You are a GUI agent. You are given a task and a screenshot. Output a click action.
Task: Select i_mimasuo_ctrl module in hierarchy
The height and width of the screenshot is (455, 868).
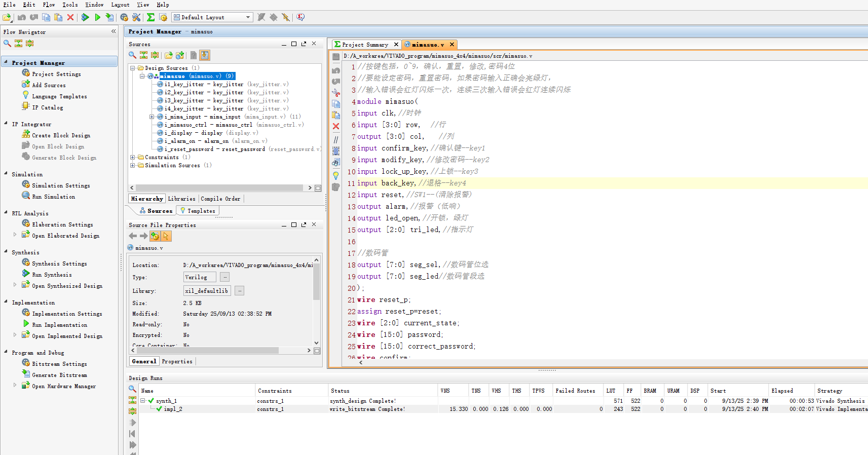tap(230, 125)
